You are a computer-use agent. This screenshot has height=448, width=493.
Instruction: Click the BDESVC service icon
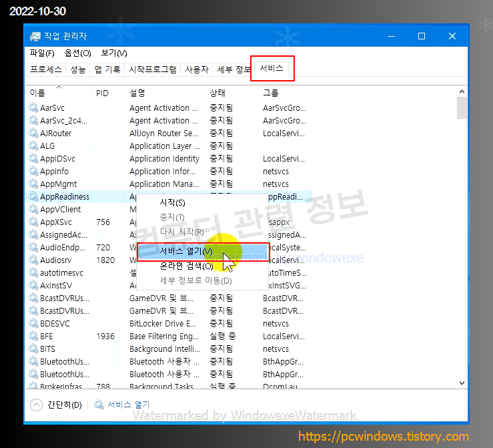(33, 323)
